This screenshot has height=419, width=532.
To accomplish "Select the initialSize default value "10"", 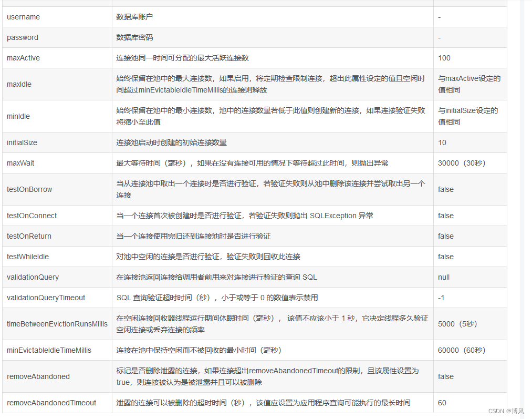I will click(442, 142).
